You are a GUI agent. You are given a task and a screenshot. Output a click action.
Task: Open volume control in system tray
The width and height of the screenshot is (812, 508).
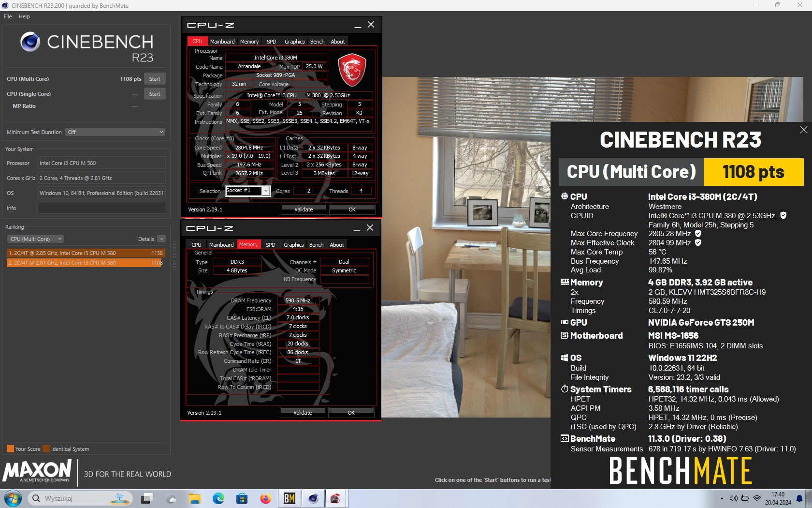(734, 498)
